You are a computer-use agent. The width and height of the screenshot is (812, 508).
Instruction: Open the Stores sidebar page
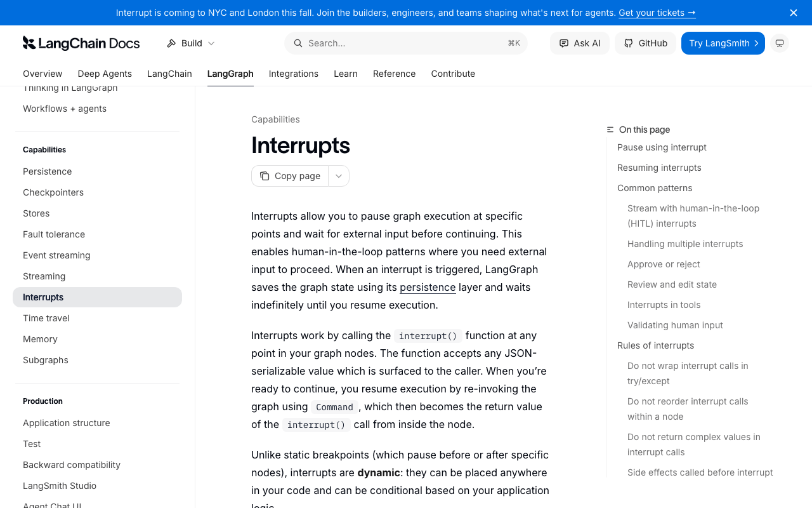[x=97, y=213]
